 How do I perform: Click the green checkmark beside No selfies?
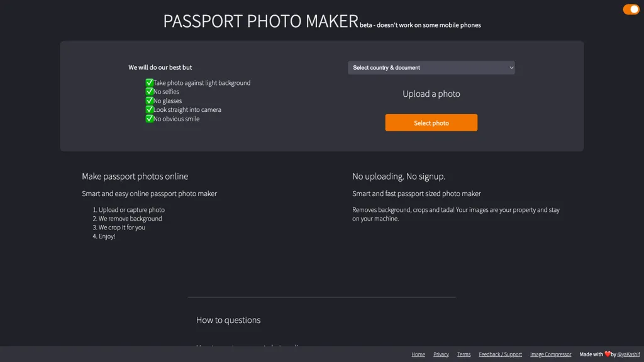tap(150, 91)
